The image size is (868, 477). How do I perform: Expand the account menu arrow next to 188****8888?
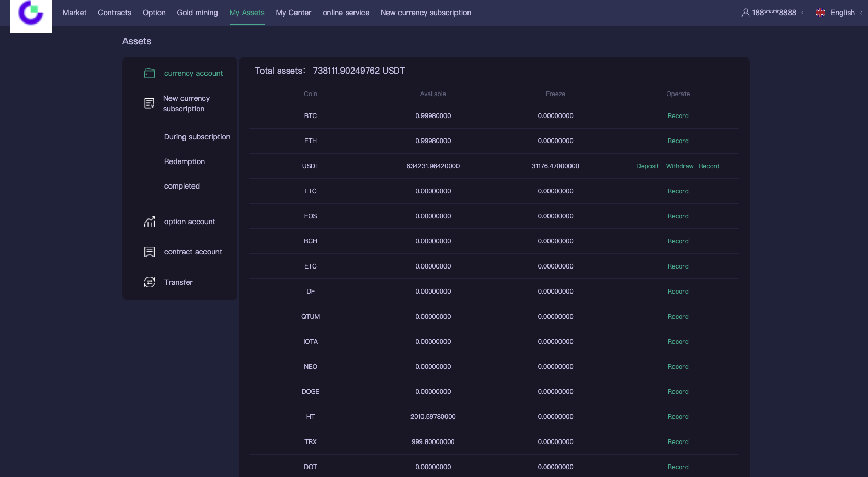pyautogui.click(x=802, y=13)
